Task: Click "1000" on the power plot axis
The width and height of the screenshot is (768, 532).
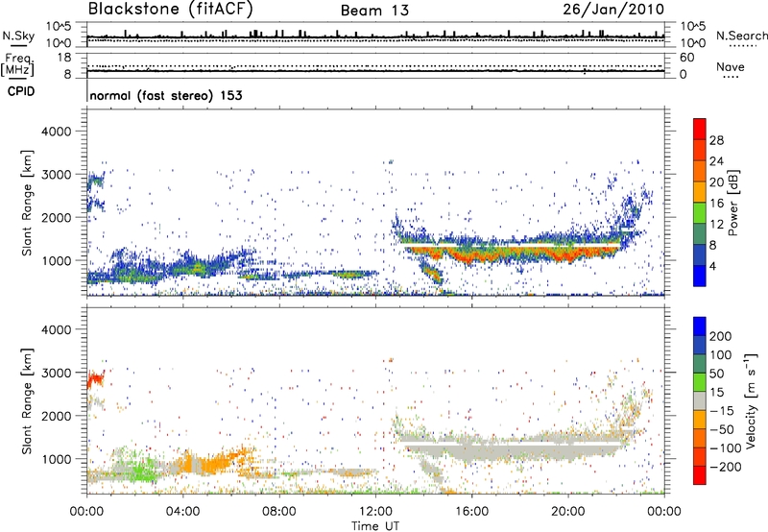Action: pyautogui.click(x=57, y=260)
